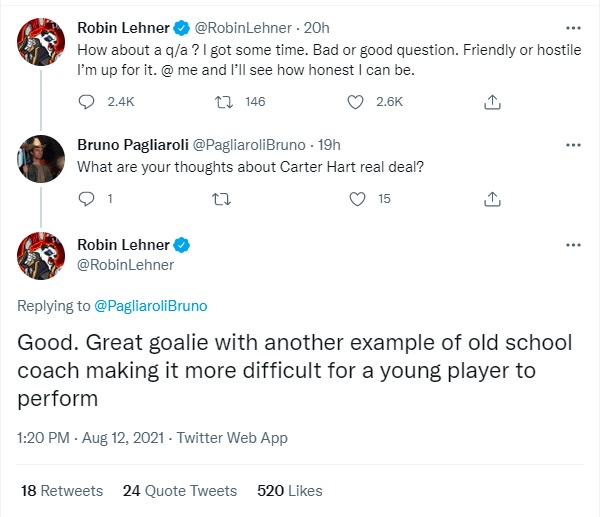607x517 pixels.
Task: Reply to Bruno Pagliaroli's tweet
Action: 86,199
